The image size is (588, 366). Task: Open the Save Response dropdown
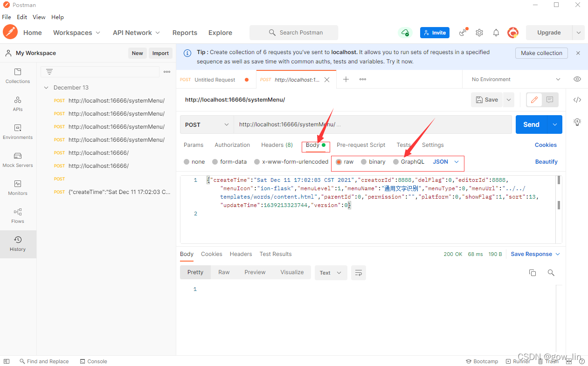(x=535, y=254)
